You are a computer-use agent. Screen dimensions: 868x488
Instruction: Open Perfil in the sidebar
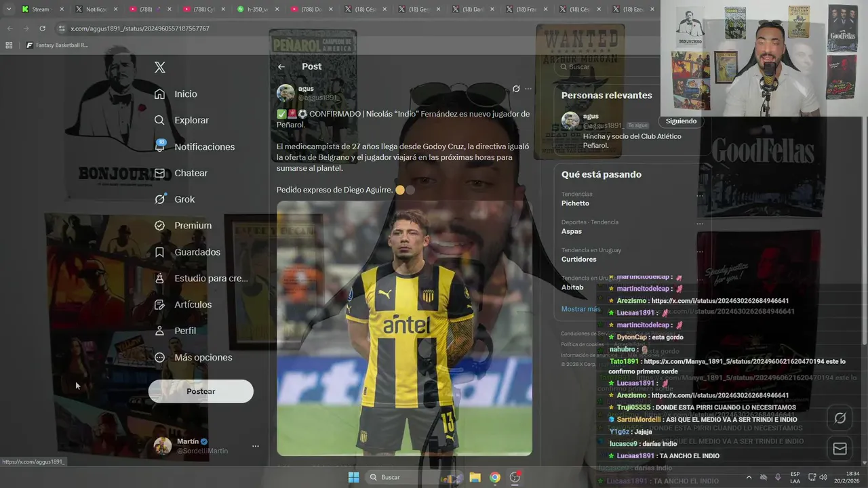[x=175, y=331]
